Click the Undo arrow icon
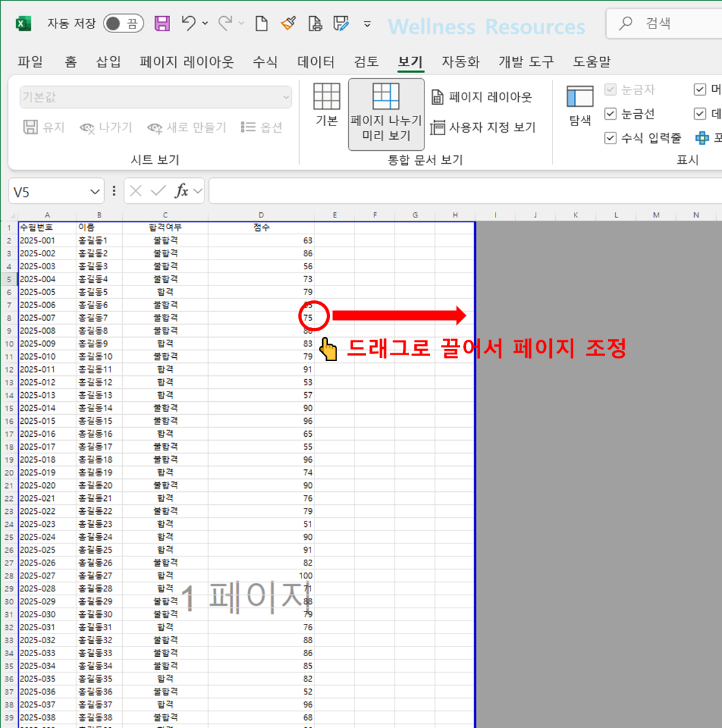 [188, 22]
